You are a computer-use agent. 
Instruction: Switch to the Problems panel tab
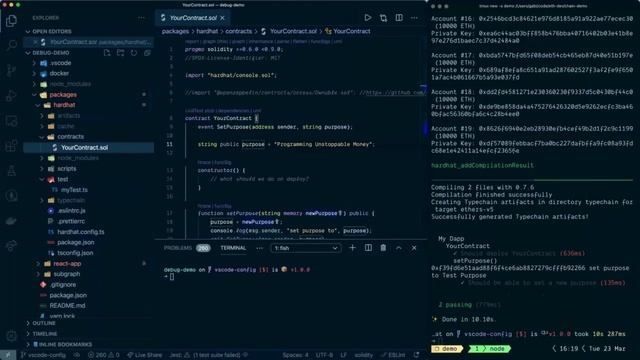187,248
